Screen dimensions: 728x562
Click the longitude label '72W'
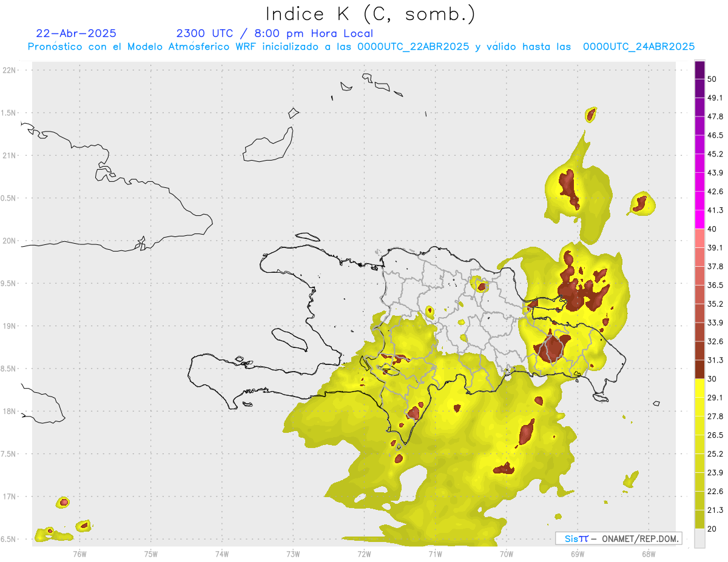pyautogui.click(x=364, y=554)
